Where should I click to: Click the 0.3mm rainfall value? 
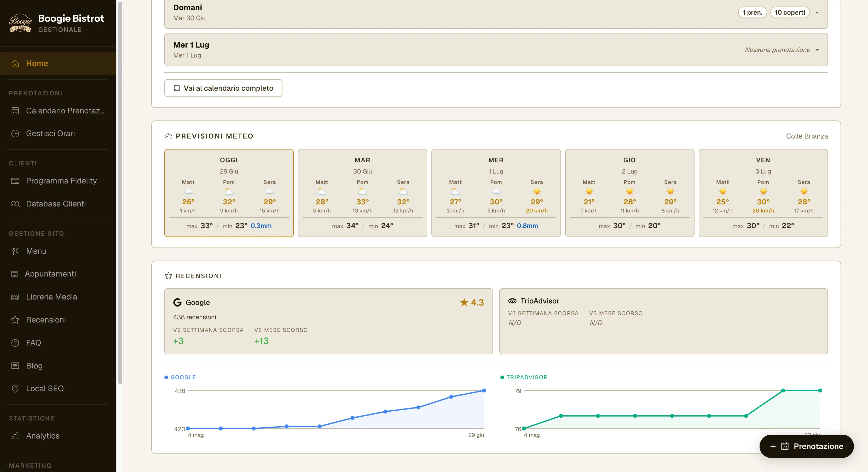[x=261, y=226]
